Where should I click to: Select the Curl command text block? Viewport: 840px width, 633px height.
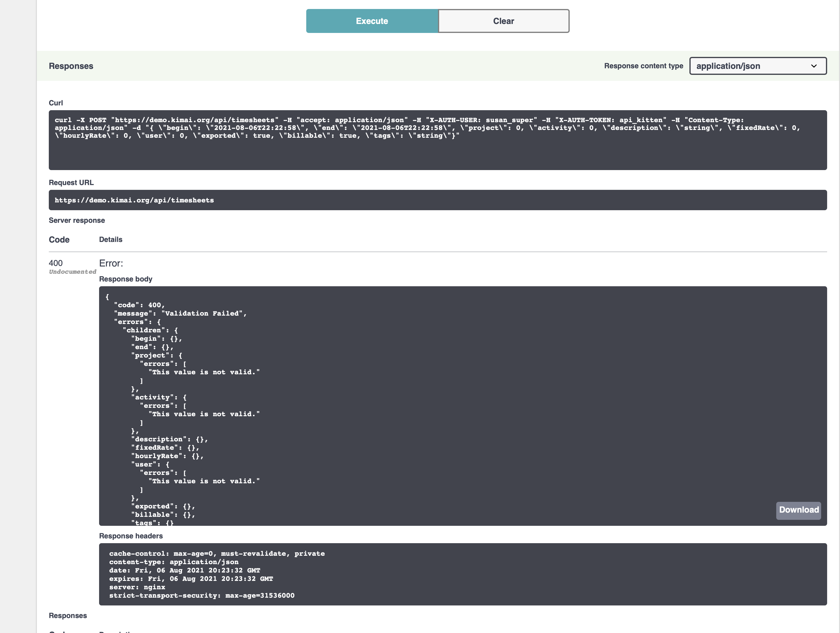tap(437, 140)
